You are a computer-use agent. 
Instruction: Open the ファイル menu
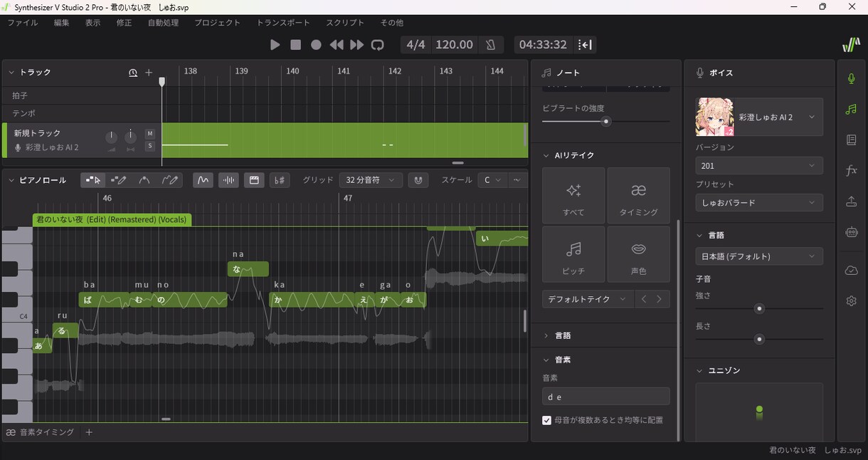tap(23, 23)
